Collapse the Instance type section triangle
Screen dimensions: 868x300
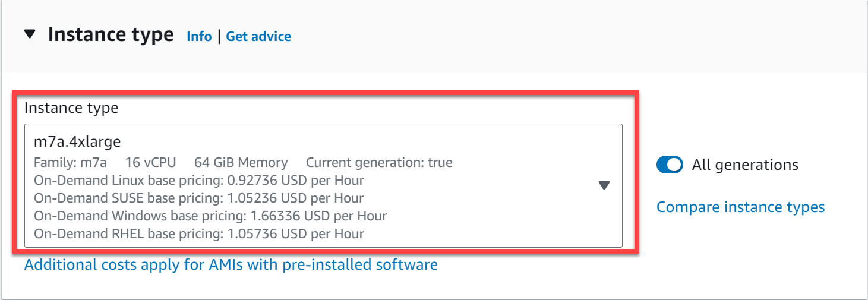(x=30, y=34)
